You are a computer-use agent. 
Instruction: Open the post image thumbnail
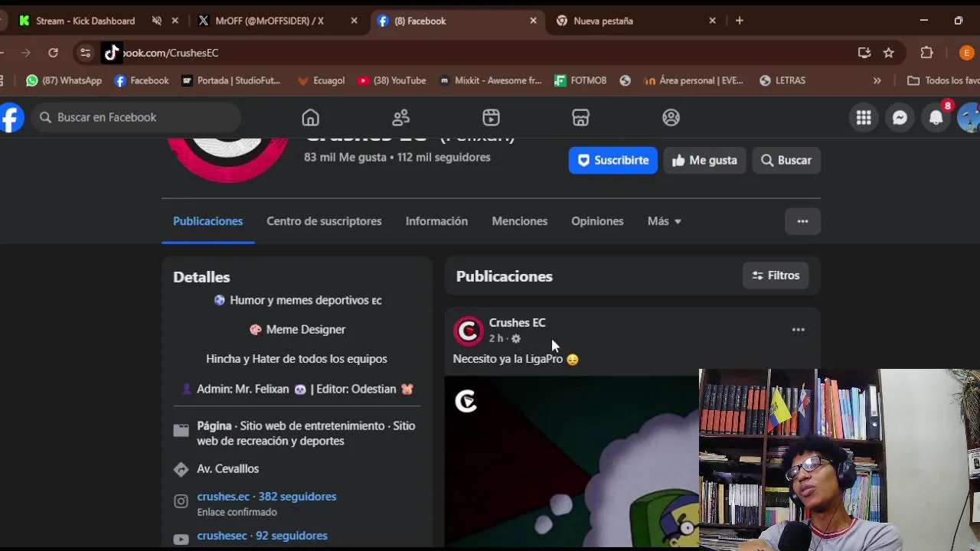point(572,461)
